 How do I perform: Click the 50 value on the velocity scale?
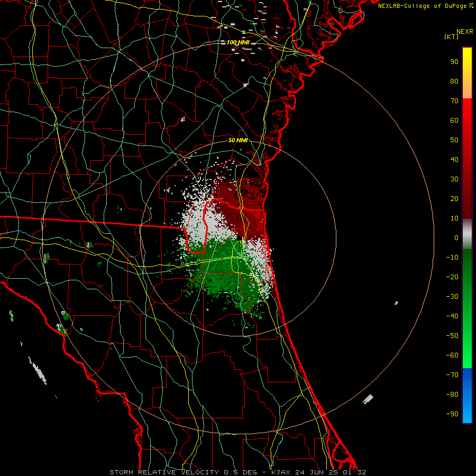coord(454,140)
